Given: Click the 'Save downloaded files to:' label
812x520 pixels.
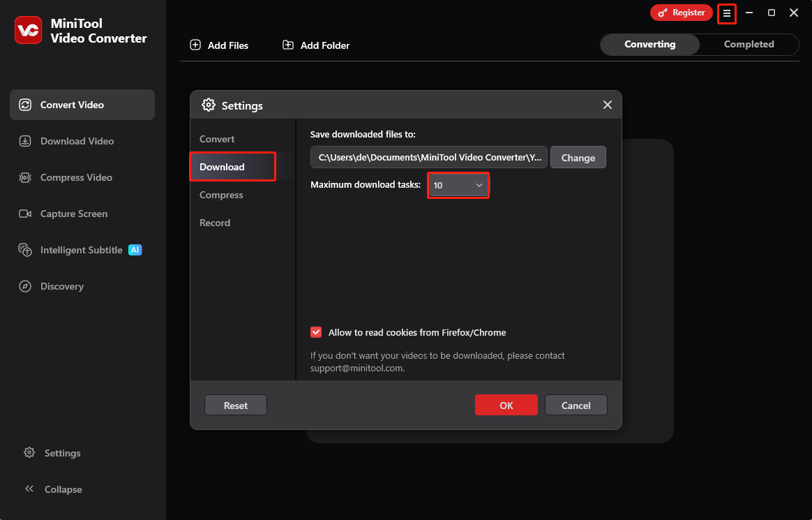Looking at the screenshot, I should pyautogui.click(x=363, y=134).
